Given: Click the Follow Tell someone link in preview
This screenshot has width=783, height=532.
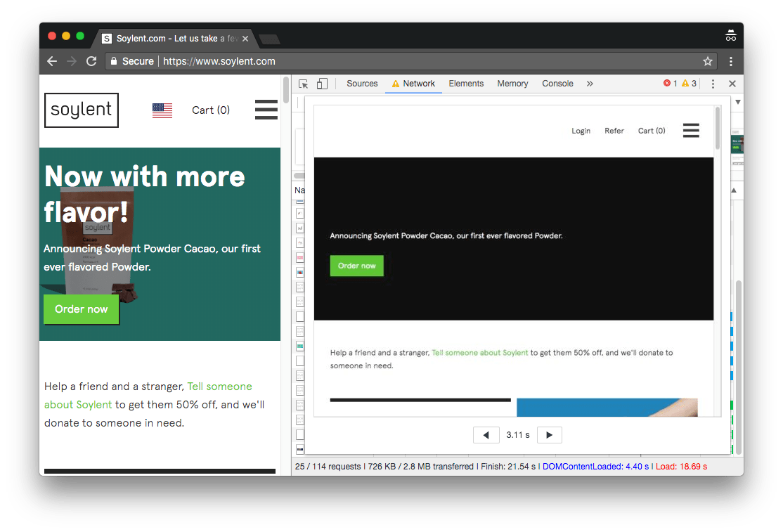Looking at the screenshot, I should pyautogui.click(x=479, y=352).
